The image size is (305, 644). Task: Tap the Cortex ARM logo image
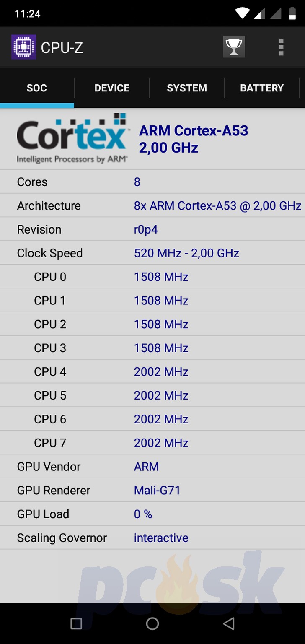point(72,138)
